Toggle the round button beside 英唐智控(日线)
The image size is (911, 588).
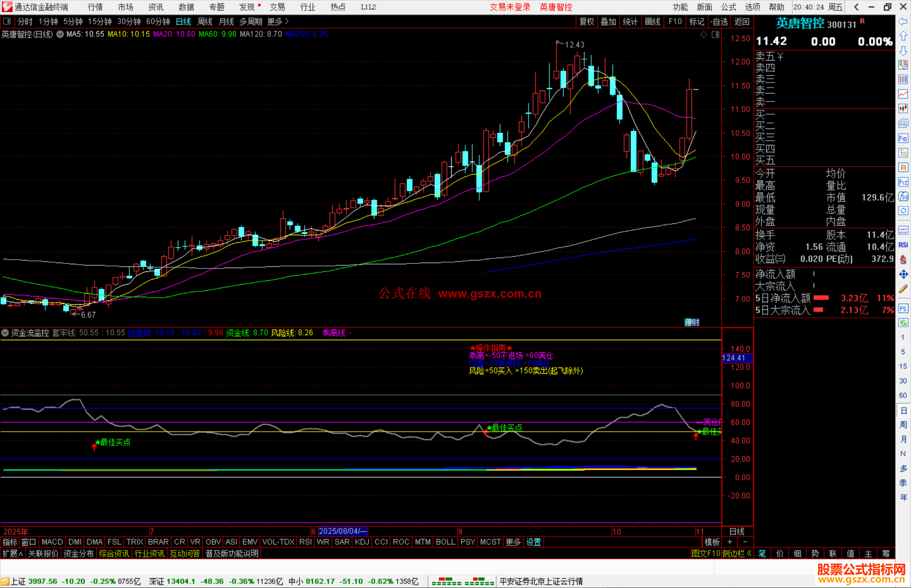60,34
